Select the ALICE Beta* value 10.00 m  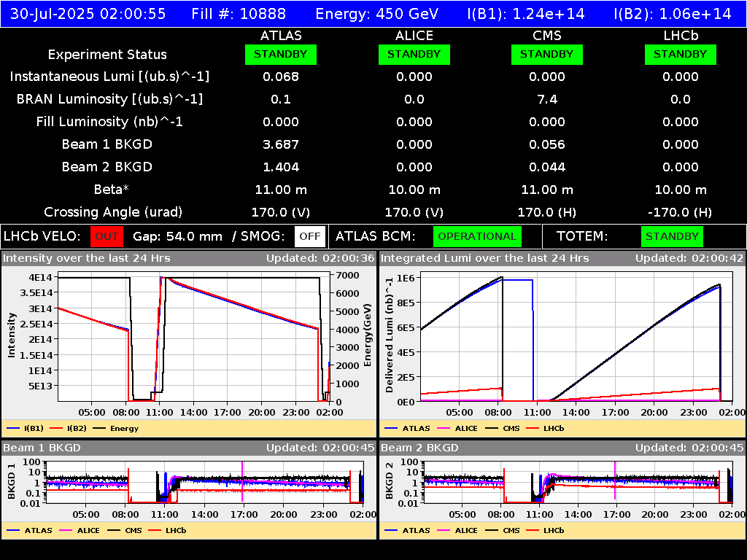tap(414, 190)
